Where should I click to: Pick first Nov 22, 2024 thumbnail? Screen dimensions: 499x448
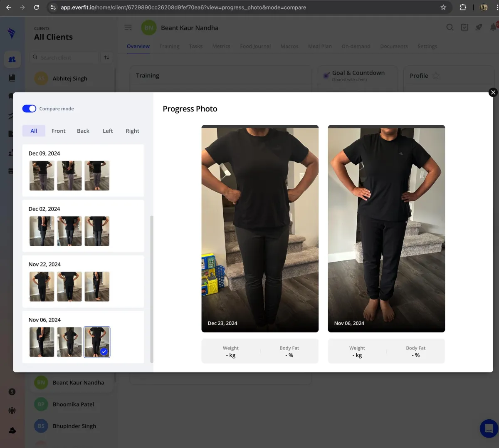(42, 287)
